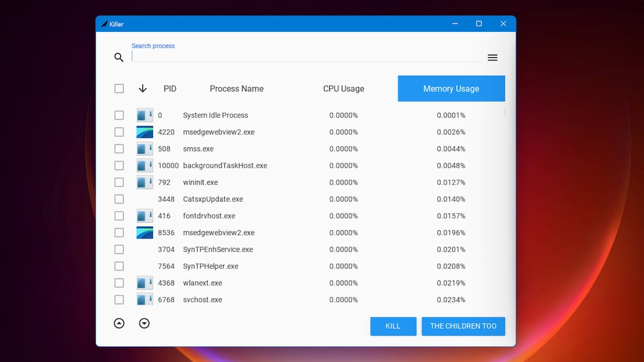The height and width of the screenshot is (362, 644).
Task: Tick checkbox for PID 8536
Action: [x=119, y=233]
